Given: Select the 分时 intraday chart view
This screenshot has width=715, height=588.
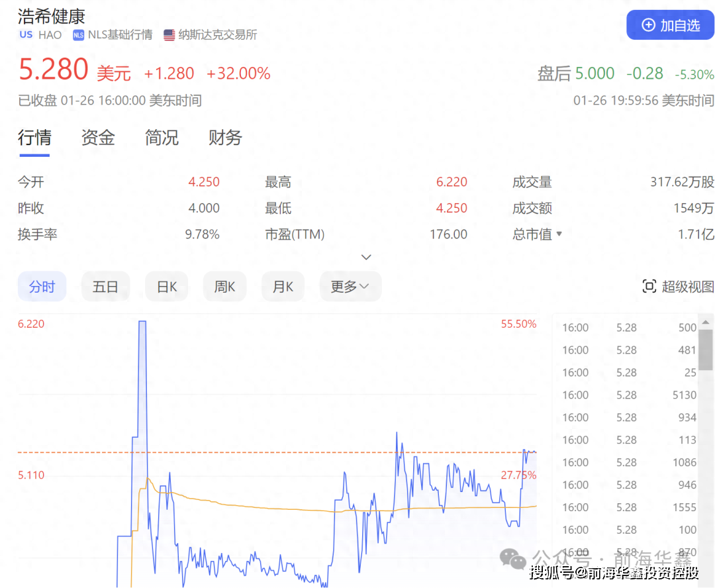Looking at the screenshot, I should click(42, 285).
